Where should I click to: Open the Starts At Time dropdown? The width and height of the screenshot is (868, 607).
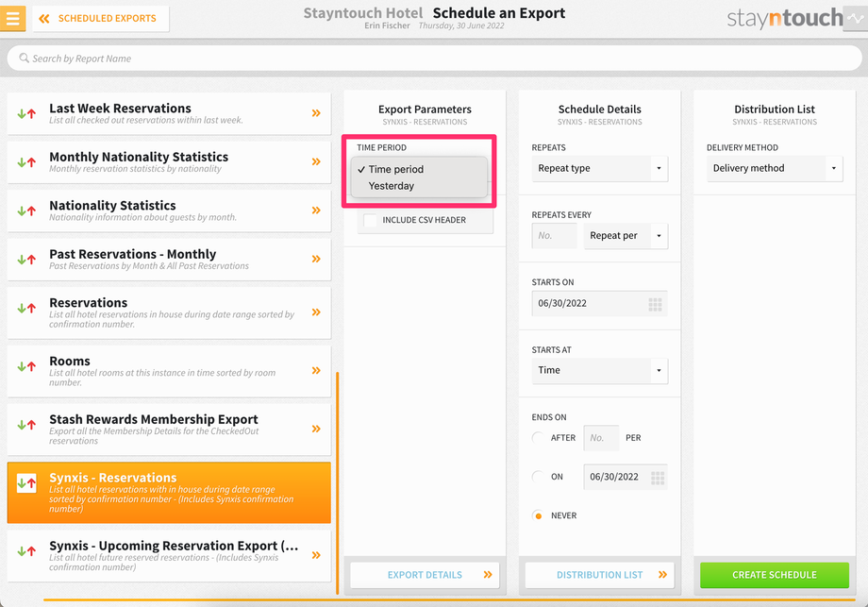(599, 370)
